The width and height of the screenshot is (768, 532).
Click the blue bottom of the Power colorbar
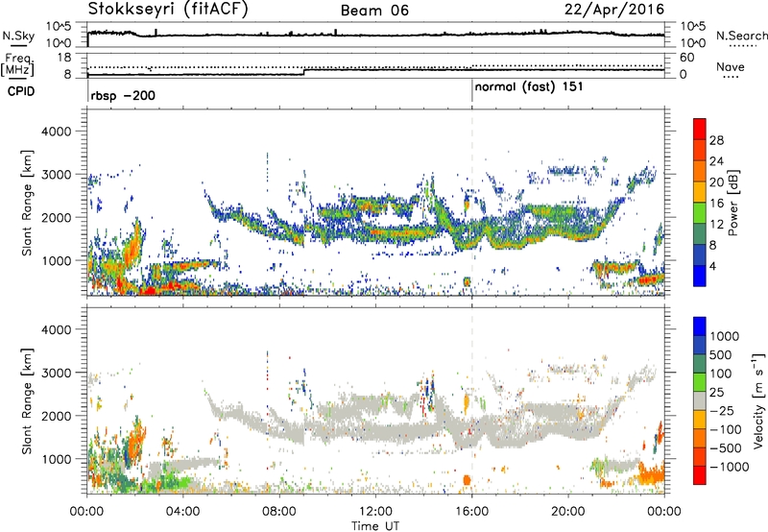700,276
